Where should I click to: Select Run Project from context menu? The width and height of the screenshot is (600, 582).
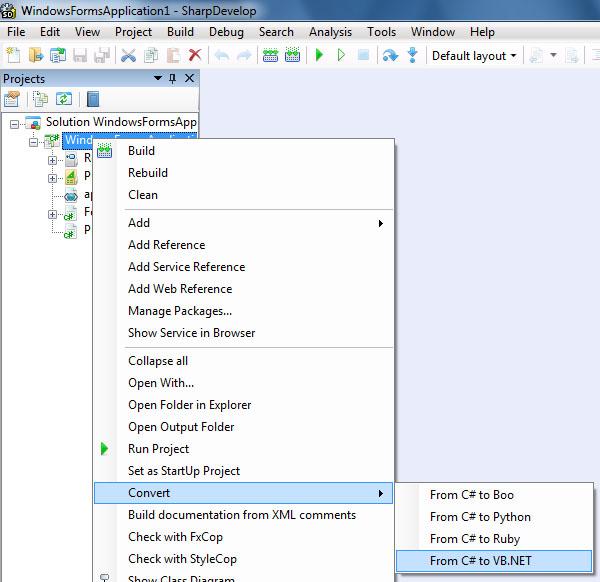point(158,449)
